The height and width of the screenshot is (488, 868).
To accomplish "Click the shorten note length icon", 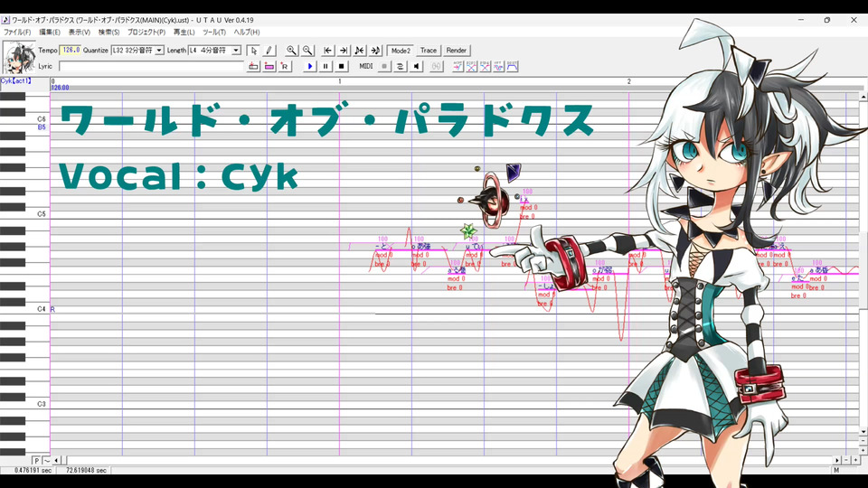I will tap(359, 51).
